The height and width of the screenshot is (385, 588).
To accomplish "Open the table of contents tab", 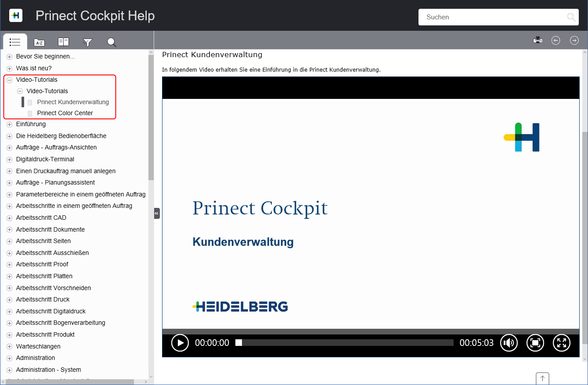I will 15,42.
